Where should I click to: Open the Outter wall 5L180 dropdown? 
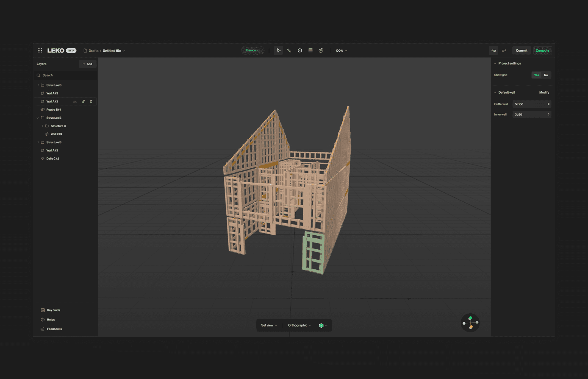pos(532,104)
